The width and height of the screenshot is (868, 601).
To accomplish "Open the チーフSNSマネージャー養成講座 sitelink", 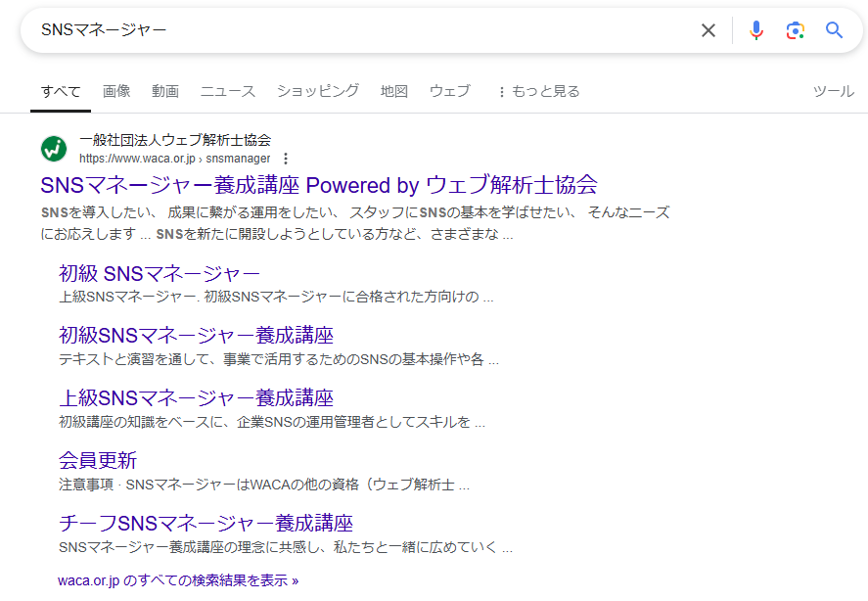I will click(206, 524).
